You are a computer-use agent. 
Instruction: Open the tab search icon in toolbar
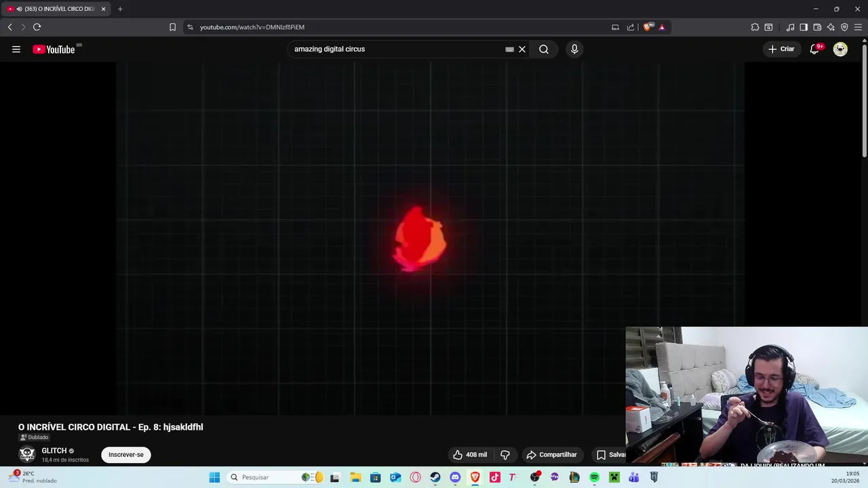768,27
